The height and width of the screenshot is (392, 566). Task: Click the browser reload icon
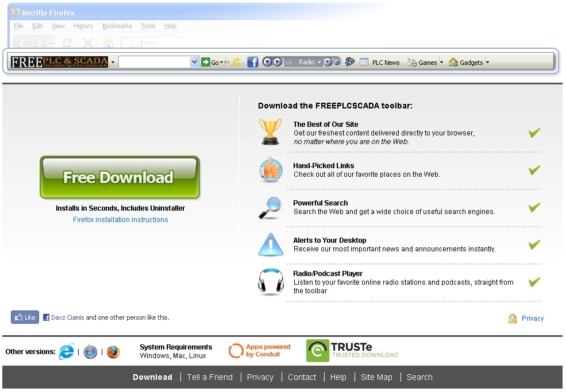point(67,43)
